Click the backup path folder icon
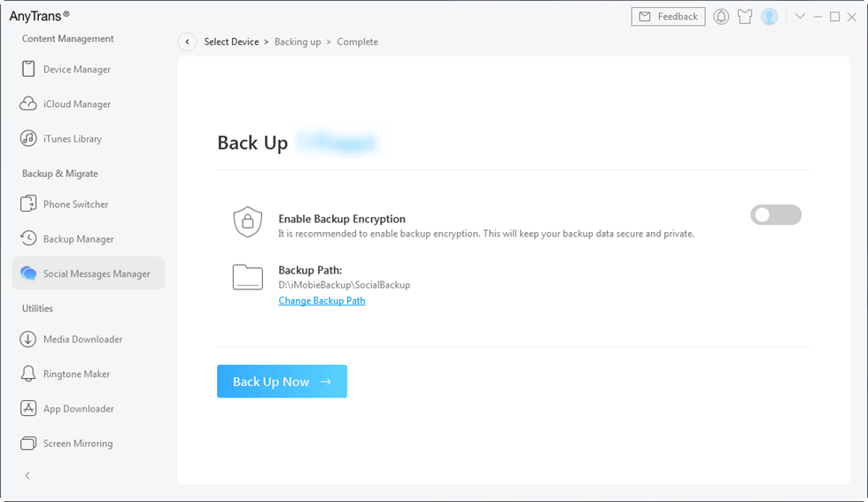This screenshot has width=868, height=502. click(x=247, y=277)
